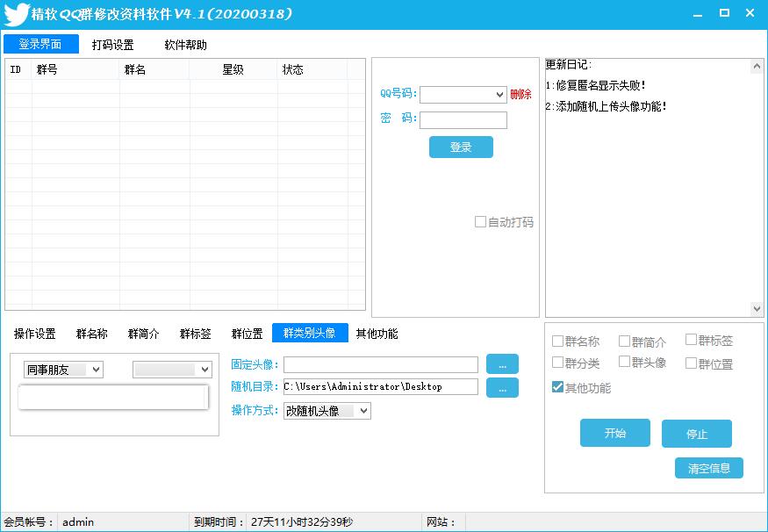
Task: Click the 开始 button
Action: 615,433
